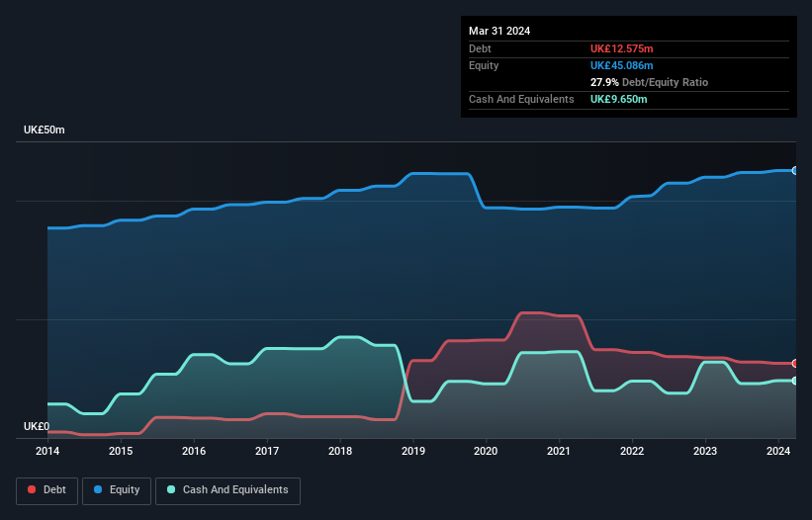Select the Debt endpoint marker on chart
The image size is (812, 520).
(795, 363)
